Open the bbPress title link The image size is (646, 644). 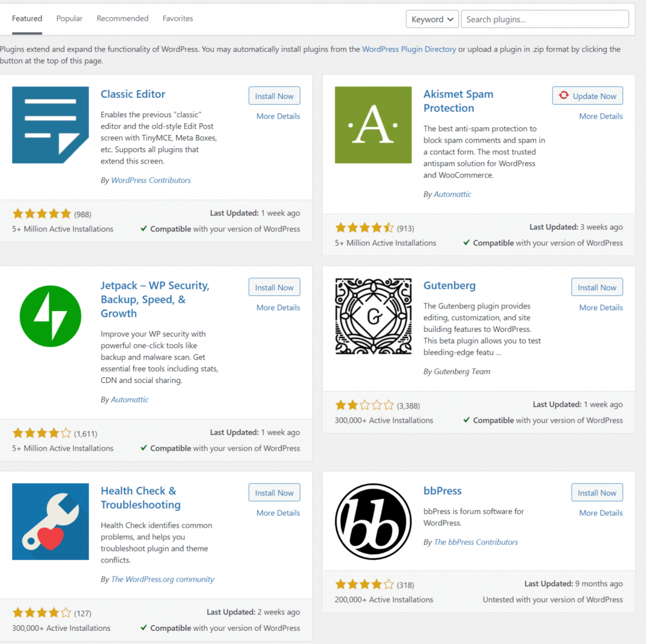442,490
